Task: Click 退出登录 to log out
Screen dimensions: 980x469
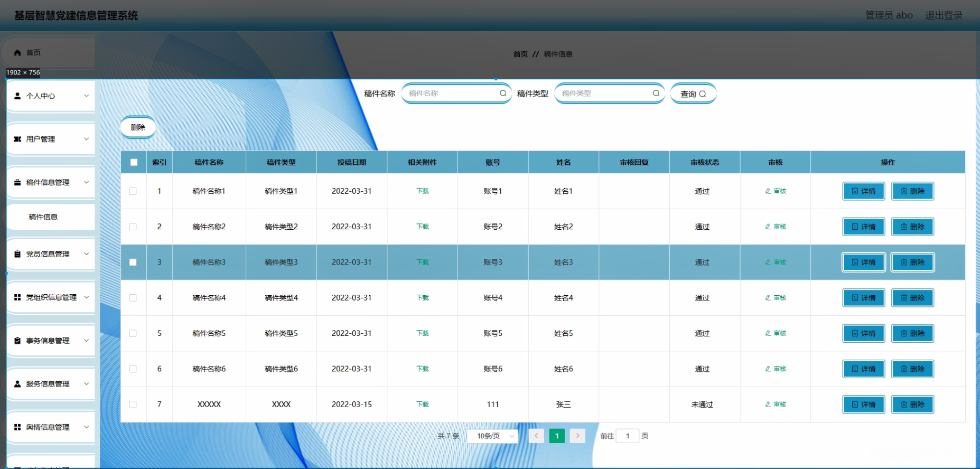Action: [x=944, y=15]
